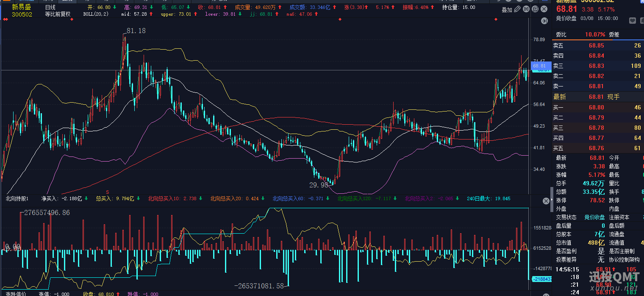Click the 总额 33.35亿 value
The width and height of the screenshot is (644, 296).
tap(594, 192)
